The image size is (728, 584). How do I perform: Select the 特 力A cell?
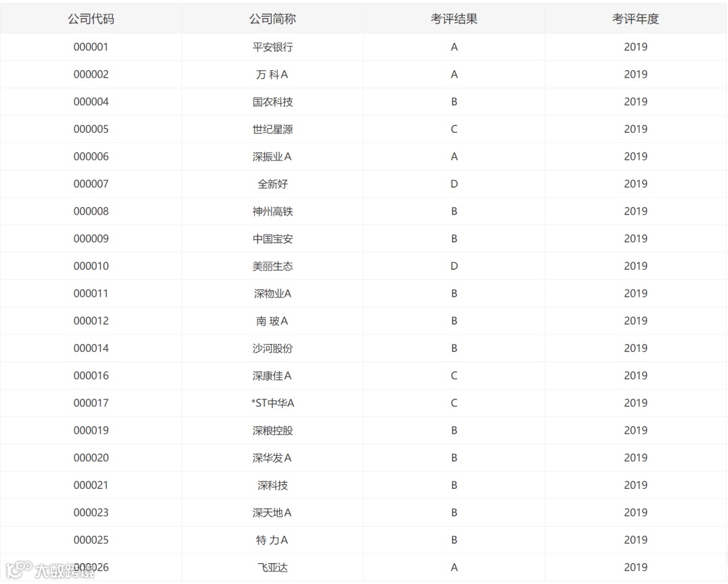pos(272,540)
